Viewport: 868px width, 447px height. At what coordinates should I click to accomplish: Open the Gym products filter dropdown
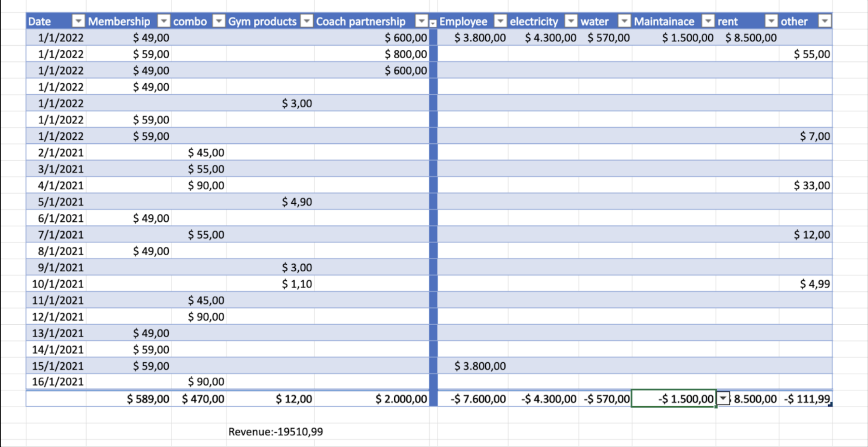click(x=306, y=21)
